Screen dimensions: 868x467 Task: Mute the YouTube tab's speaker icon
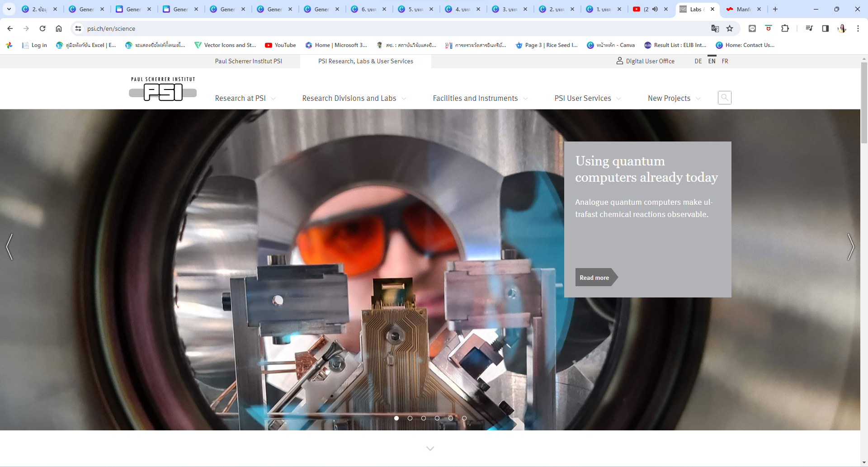(x=655, y=9)
